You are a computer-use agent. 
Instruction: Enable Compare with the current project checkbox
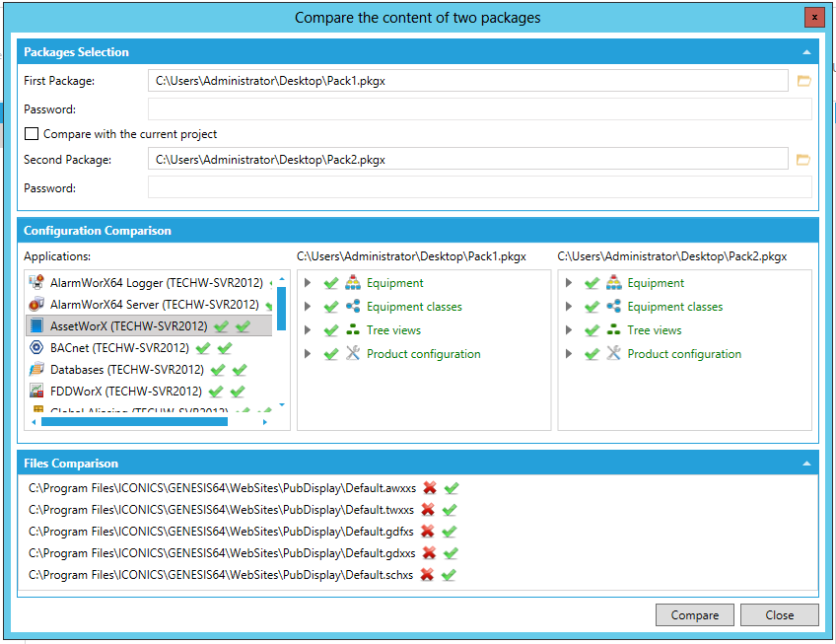pyautogui.click(x=33, y=134)
